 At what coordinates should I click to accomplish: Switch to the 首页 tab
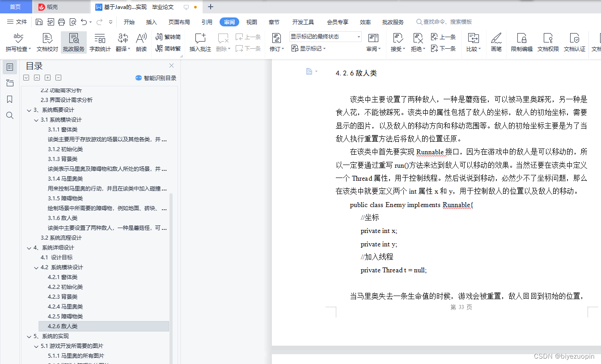(15, 7)
